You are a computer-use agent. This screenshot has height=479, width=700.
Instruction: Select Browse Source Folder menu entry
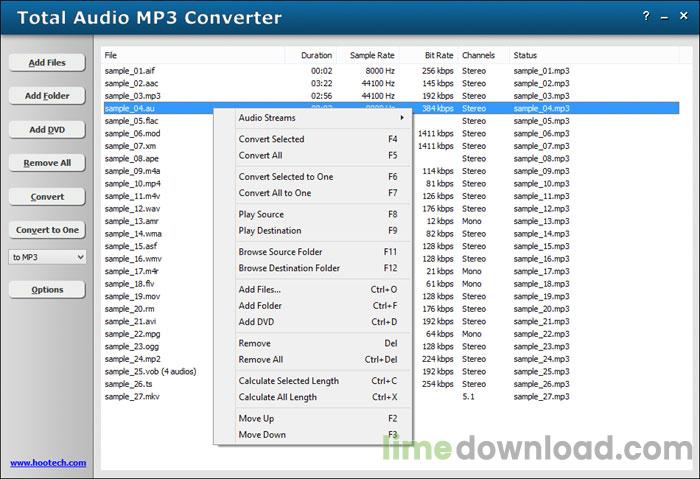(321, 252)
